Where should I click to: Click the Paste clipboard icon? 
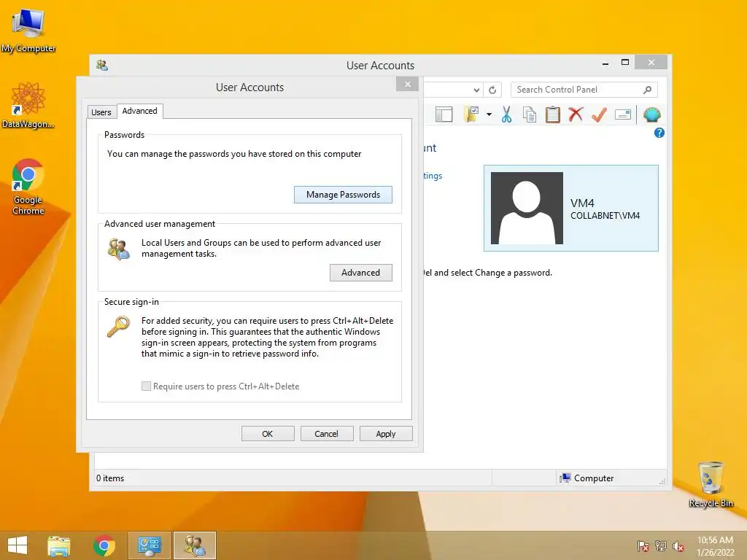pos(553,114)
